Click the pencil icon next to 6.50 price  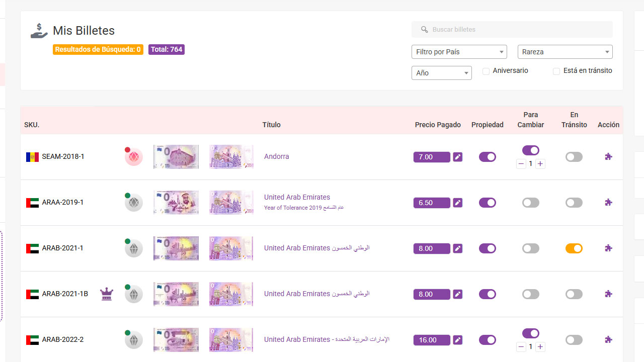click(457, 203)
